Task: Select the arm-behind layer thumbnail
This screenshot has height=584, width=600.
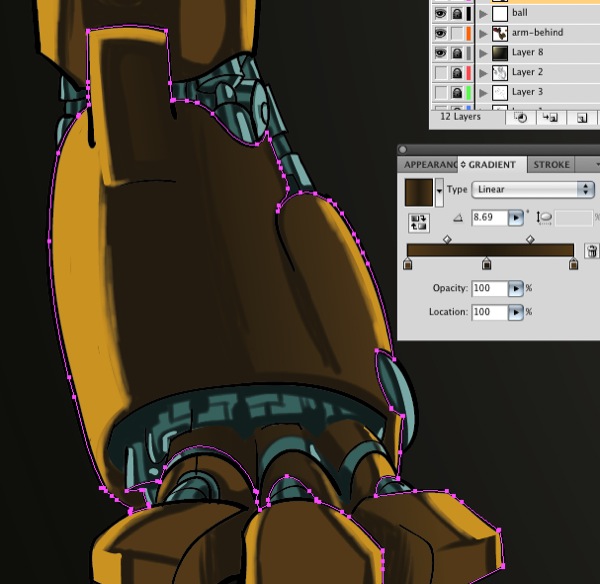Action: pyautogui.click(x=500, y=33)
